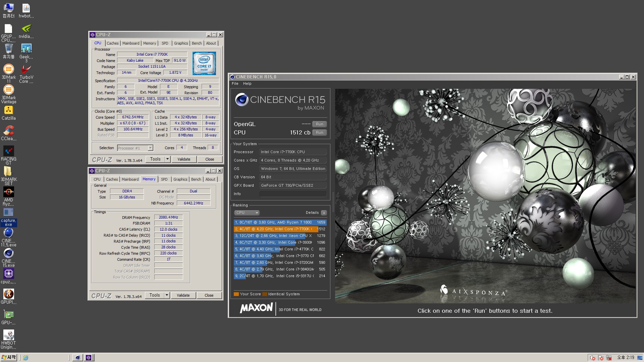Launch RACING GT desktop icon
The height and width of the screenshot is (362, 644).
[x=8, y=155]
